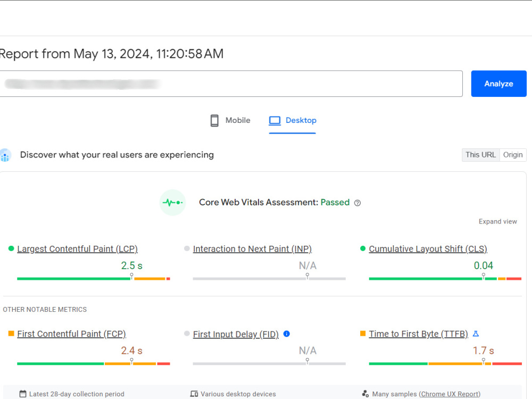Click the TTFB value 1.7 s
This screenshot has height=399, width=532.
pos(483,350)
